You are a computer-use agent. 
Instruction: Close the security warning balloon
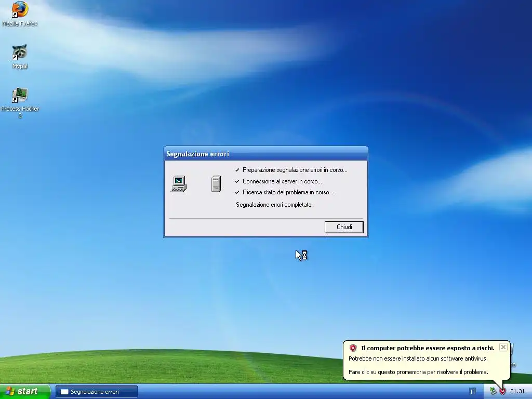click(503, 347)
